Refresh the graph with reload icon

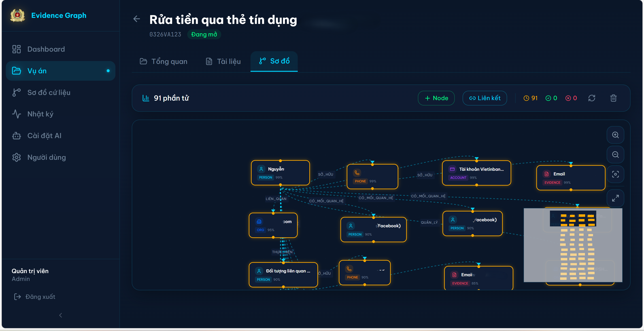tap(591, 98)
